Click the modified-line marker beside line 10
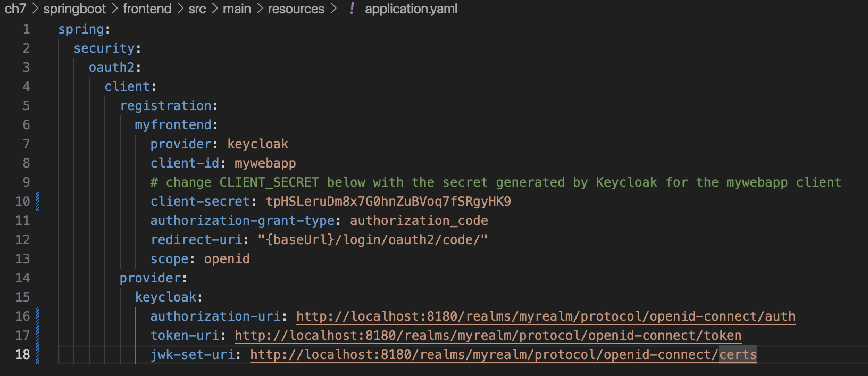The width and height of the screenshot is (868, 376). [37, 202]
